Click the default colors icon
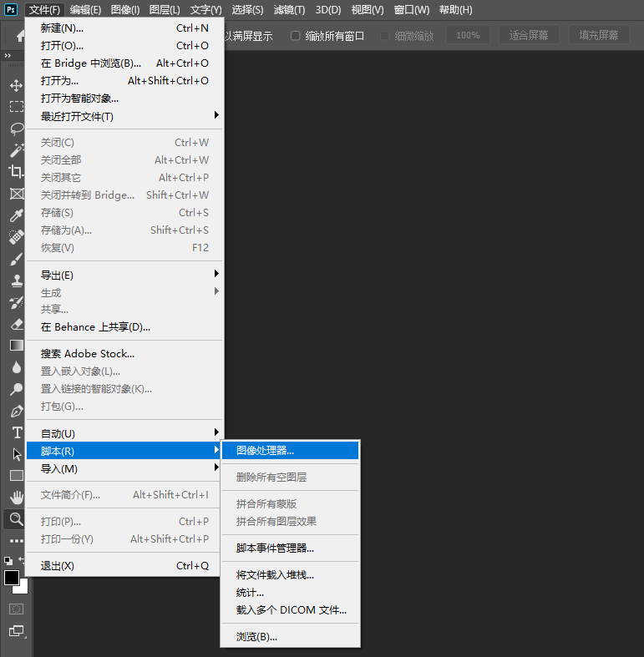Screen dimensions: 644x657 pyautogui.click(x=8, y=561)
